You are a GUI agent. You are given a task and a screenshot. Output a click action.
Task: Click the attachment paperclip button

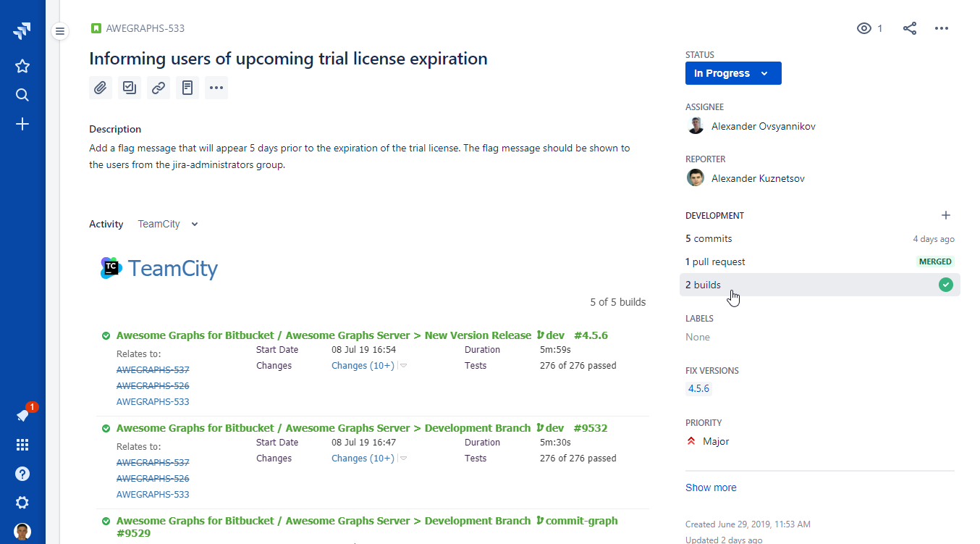101,88
